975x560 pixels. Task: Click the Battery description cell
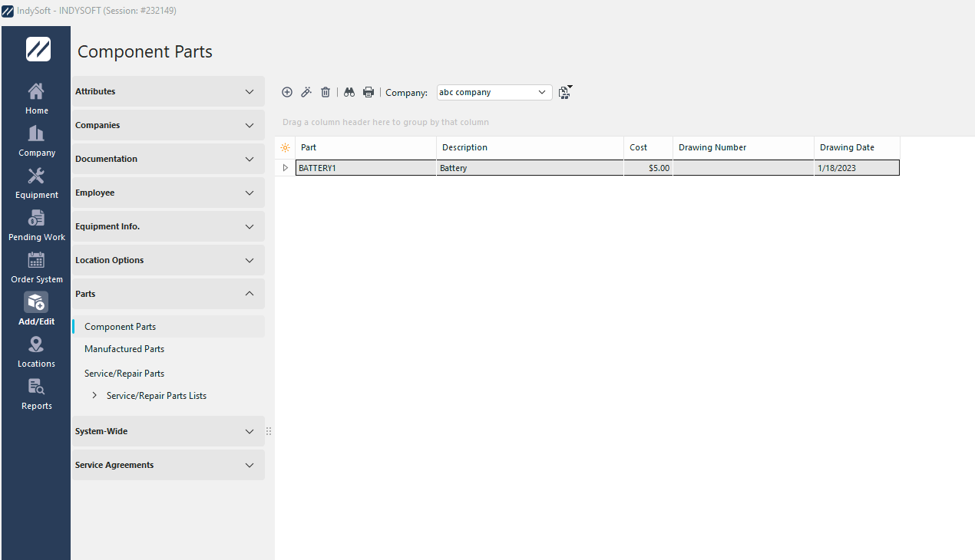click(x=530, y=168)
